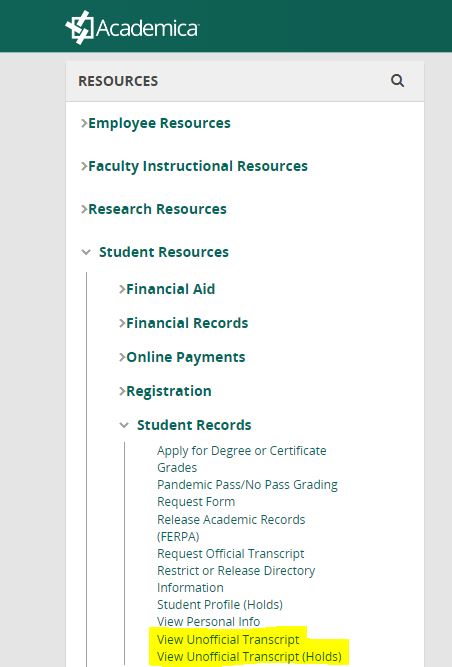Expand the Registration chevron
This screenshot has width=452, height=667.
(x=122, y=391)
